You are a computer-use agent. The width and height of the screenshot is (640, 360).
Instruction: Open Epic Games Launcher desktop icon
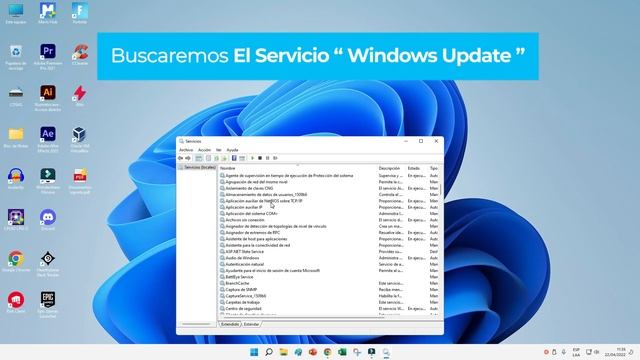point(48,304)
